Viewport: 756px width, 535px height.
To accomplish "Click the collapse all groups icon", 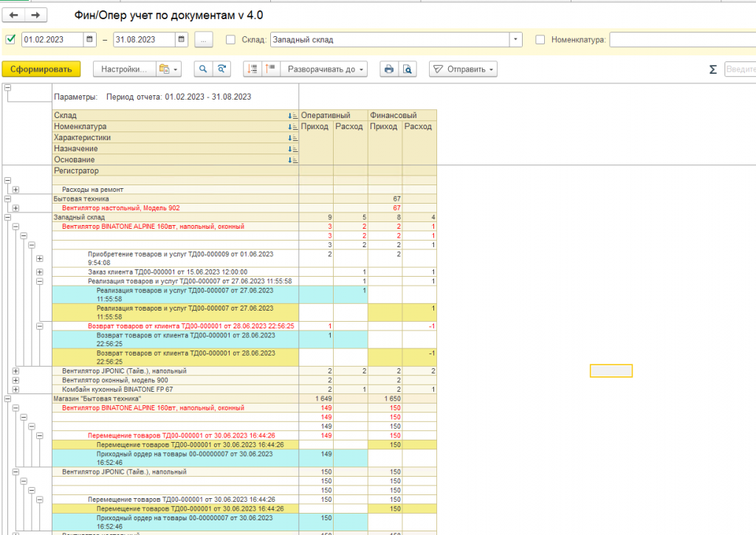I will tap(270, 69).
